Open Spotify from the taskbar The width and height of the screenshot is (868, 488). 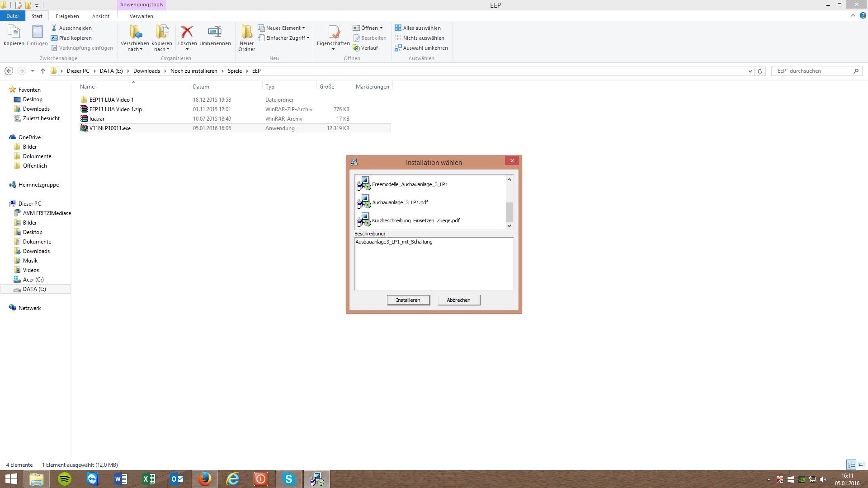tap(65, 479)
